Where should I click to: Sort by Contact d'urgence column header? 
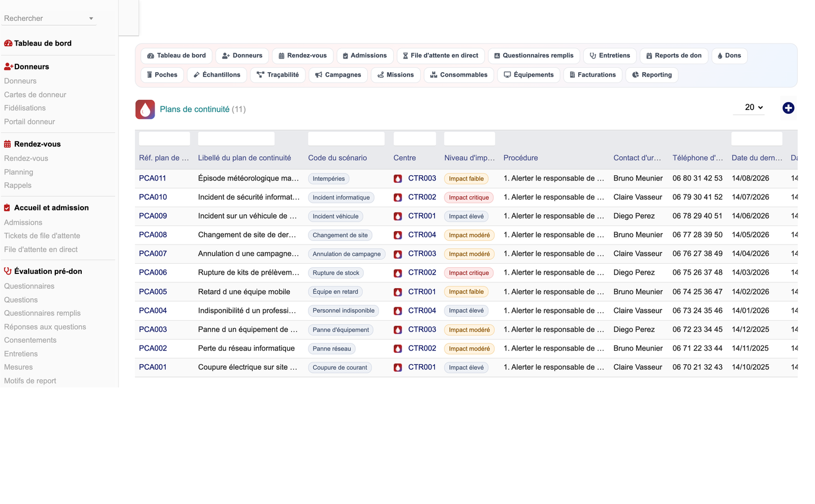click(637, 158)
